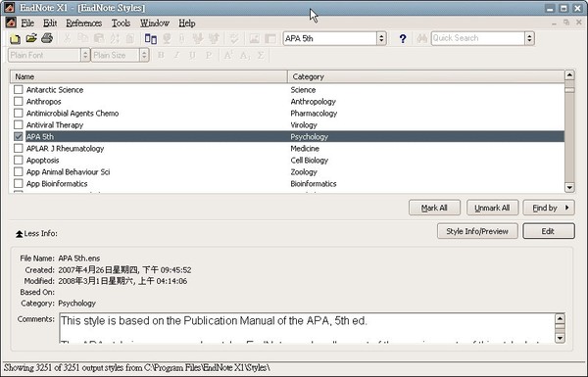Select the Apoptosis row's Cell Biology category
This screenshot has width=588, height=377.
coord(310,161)
